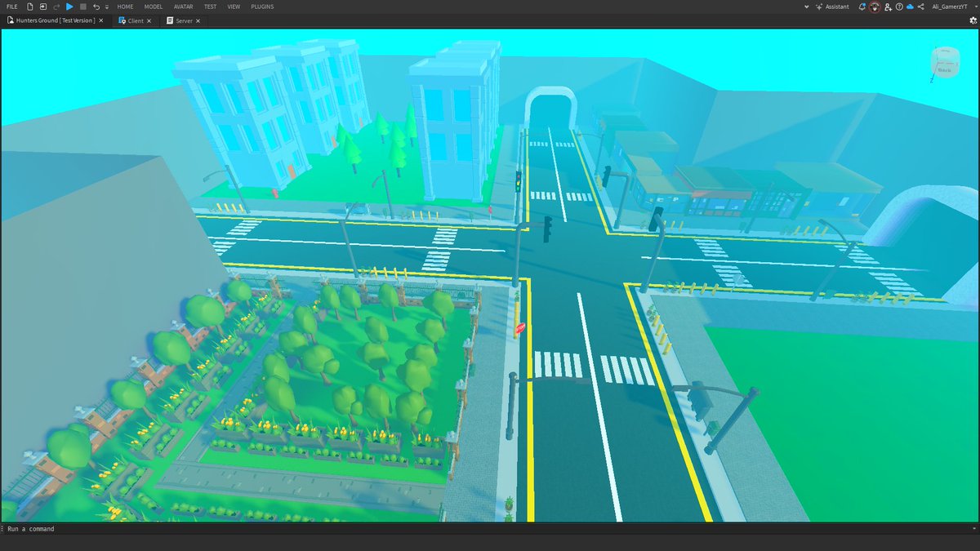The width and height of the screenshot is (980, 551).
Task: Open the quick access toolbar dropdown arrow
Action: pyautogui.click(x=106, y=7)
